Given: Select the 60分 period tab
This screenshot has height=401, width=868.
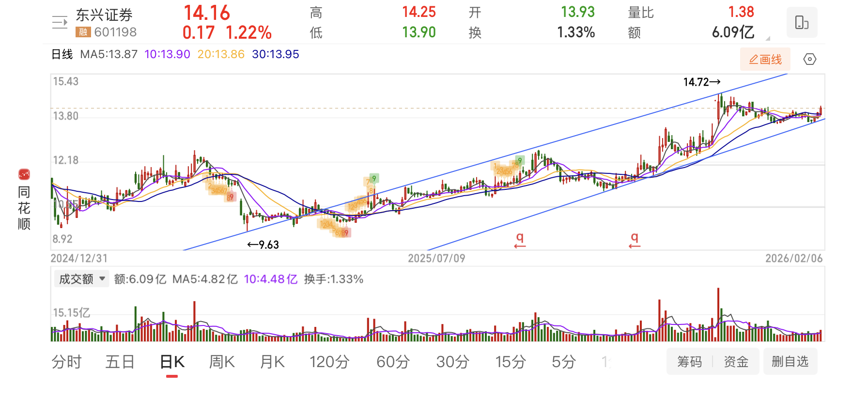Looking at the screenshot, I should coord(393,362).
